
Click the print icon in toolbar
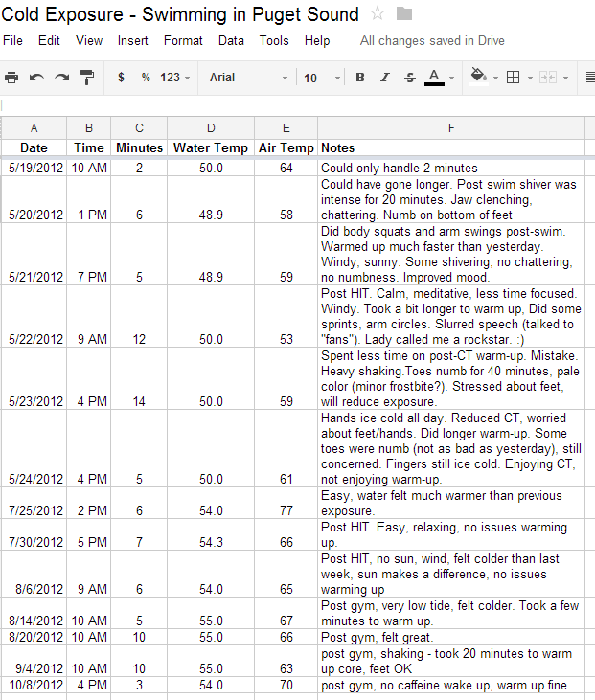point(11,78)
